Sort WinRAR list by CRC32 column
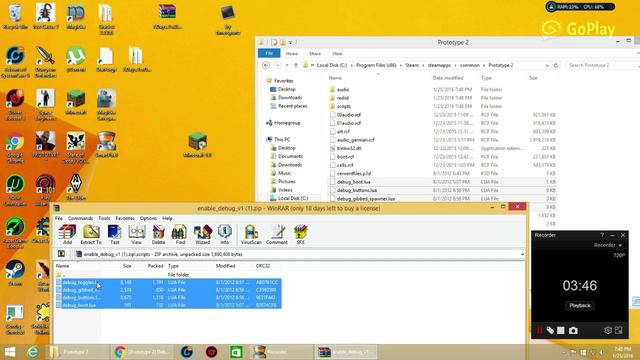The height and width of the screenshot is (360, 640). tap(263, 266)
